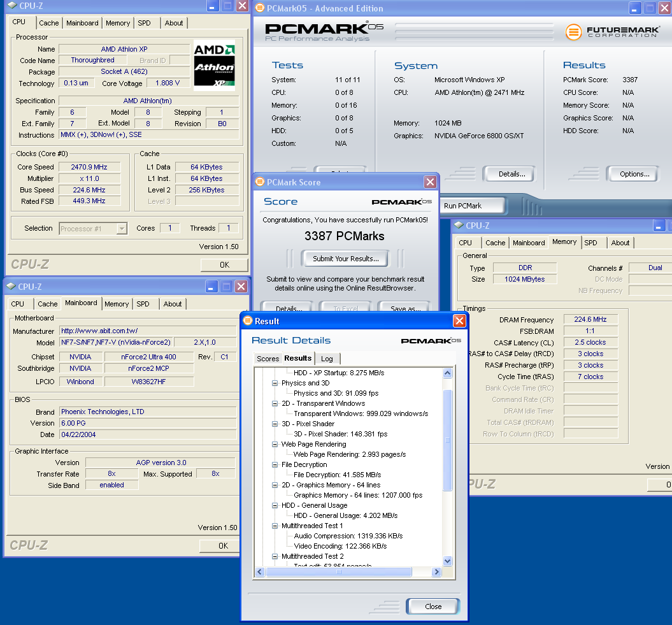Open SPD tab in top CPU-Z window

(145, 23)
